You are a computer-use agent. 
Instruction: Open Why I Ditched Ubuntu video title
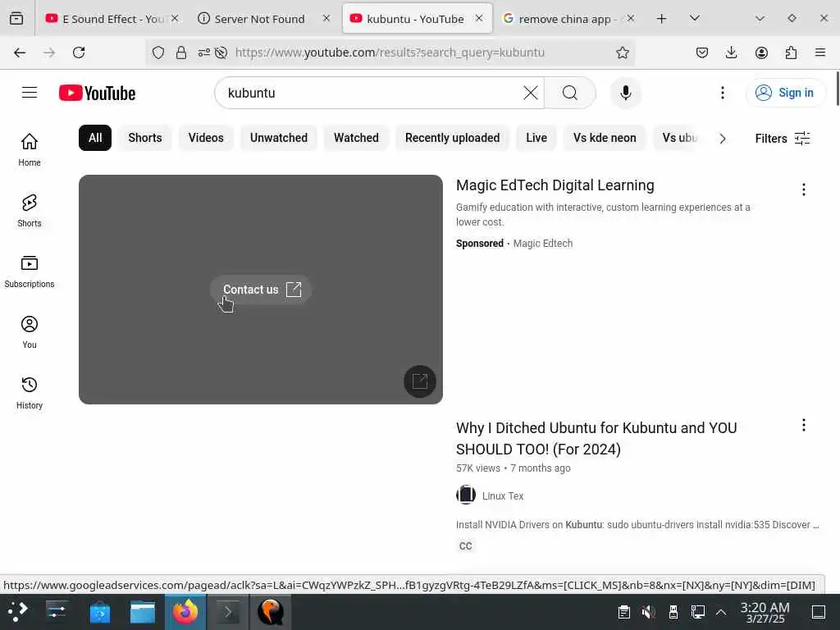pos(596,438)
